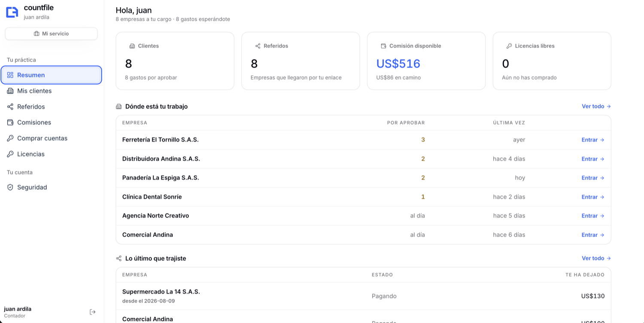Click the Clínica Dental Sonríe company name

pos(152,197)
